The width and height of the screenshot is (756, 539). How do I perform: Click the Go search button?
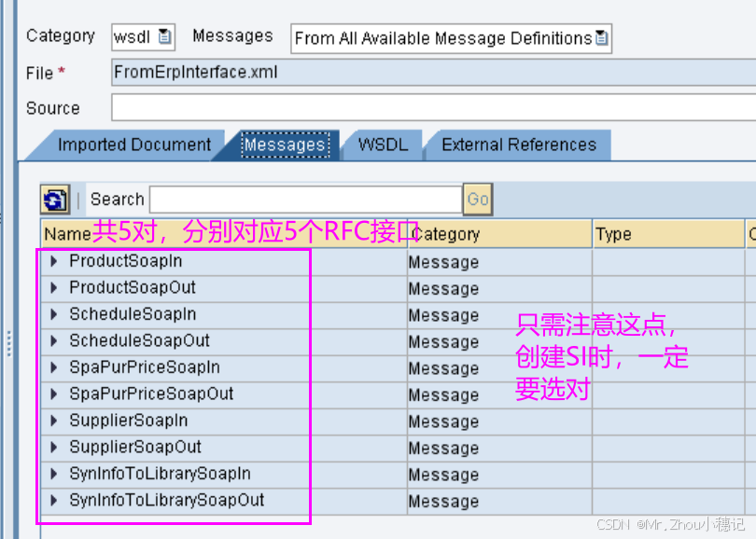point(477,199)
